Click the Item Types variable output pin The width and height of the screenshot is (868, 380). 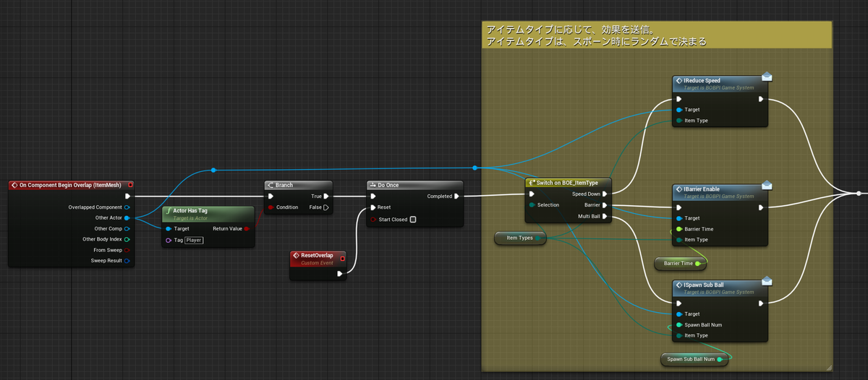538,238
